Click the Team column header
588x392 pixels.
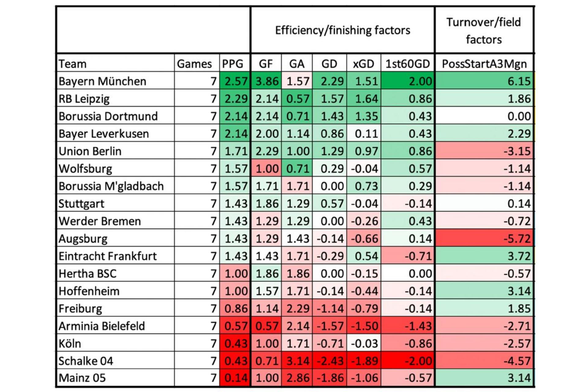[73, 64]
